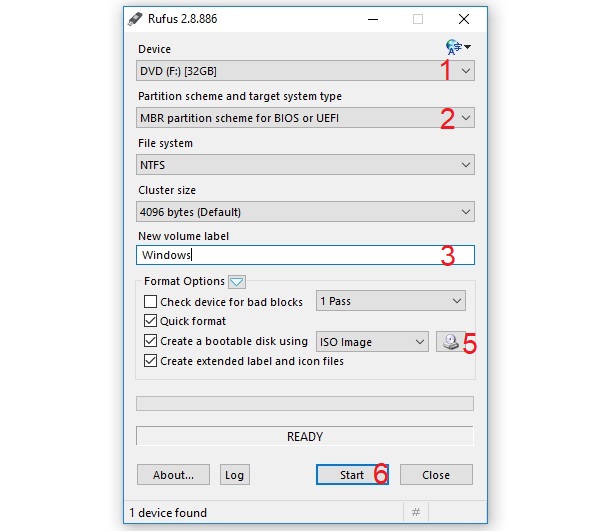
Task: Expand the Partition scheme dropdown
Action: (305, 118)
